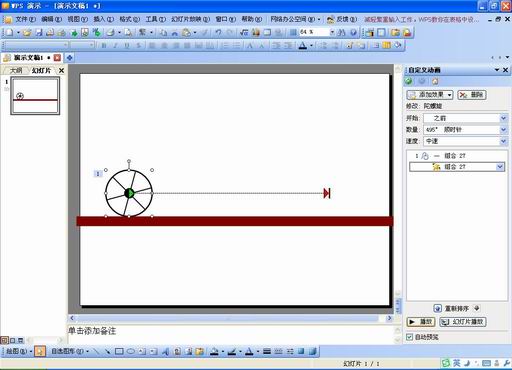Screen dimensions: 512x370
Task: Open the 添加效果 add effect dropdown
Action: [x=430, y=95]
